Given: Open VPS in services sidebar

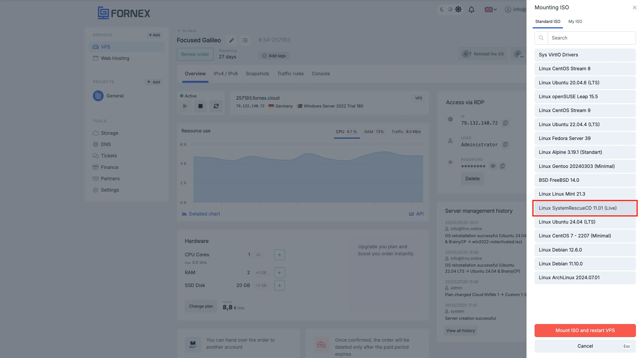Looking at the screenshot, I should (127, 47).
